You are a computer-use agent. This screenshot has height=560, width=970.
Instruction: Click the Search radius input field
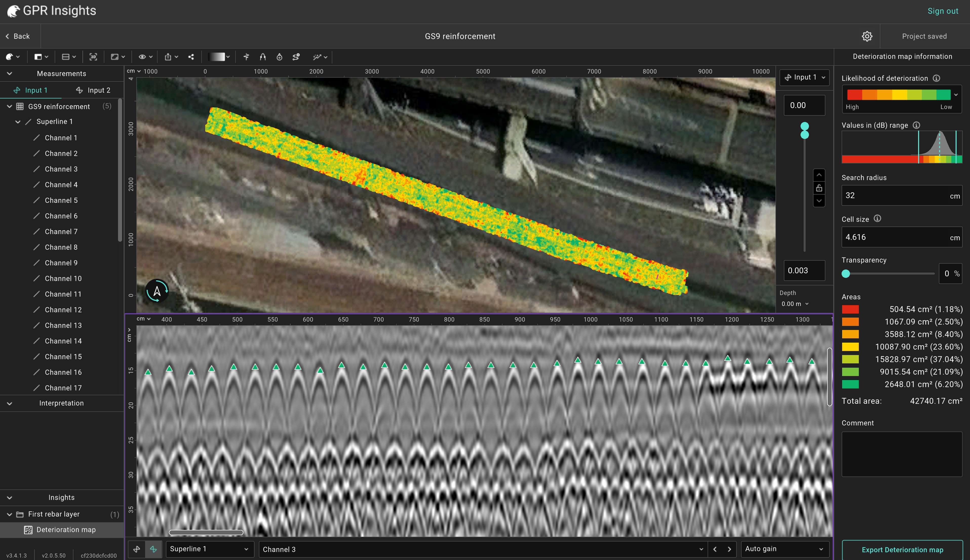pos(895,195)
